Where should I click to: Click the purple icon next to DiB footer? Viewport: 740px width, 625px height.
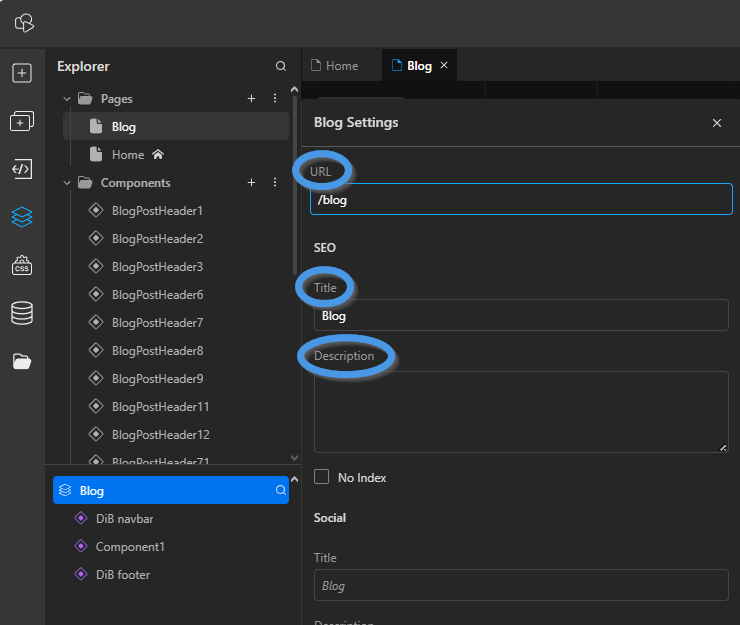[81, 574]
